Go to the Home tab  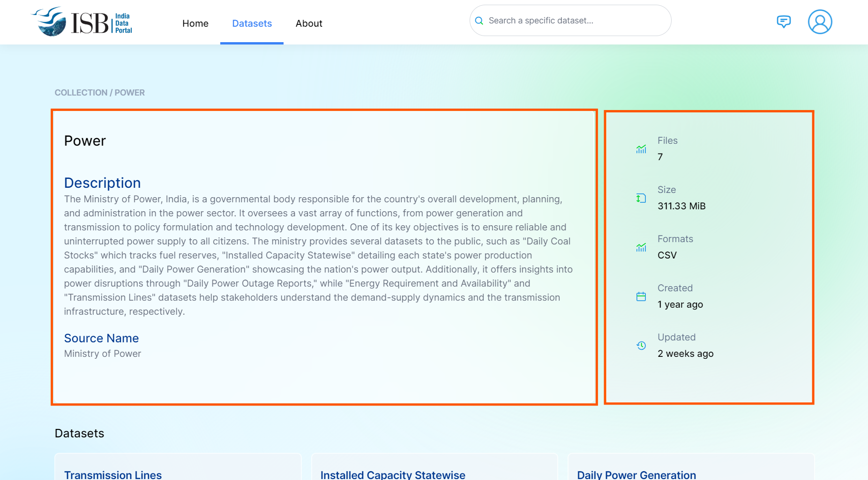[195, 23]
